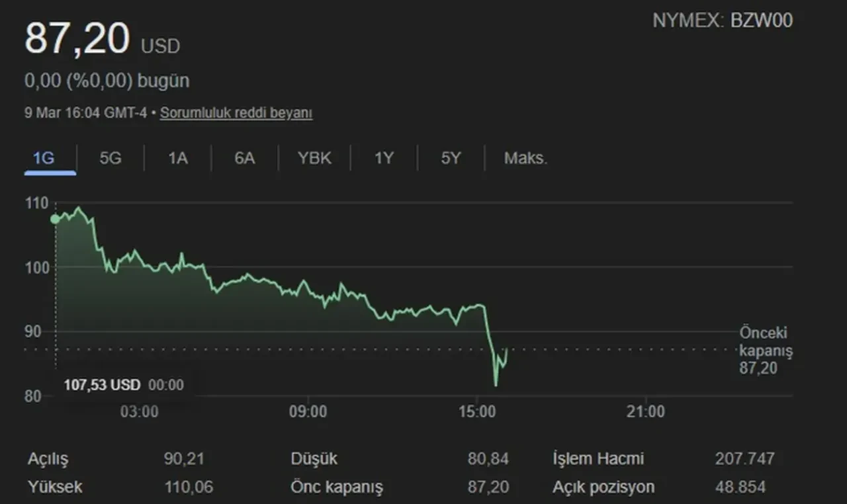Click the 09:00 time axis label
Viewport: 847px width, 504px height.
(308, 412)
